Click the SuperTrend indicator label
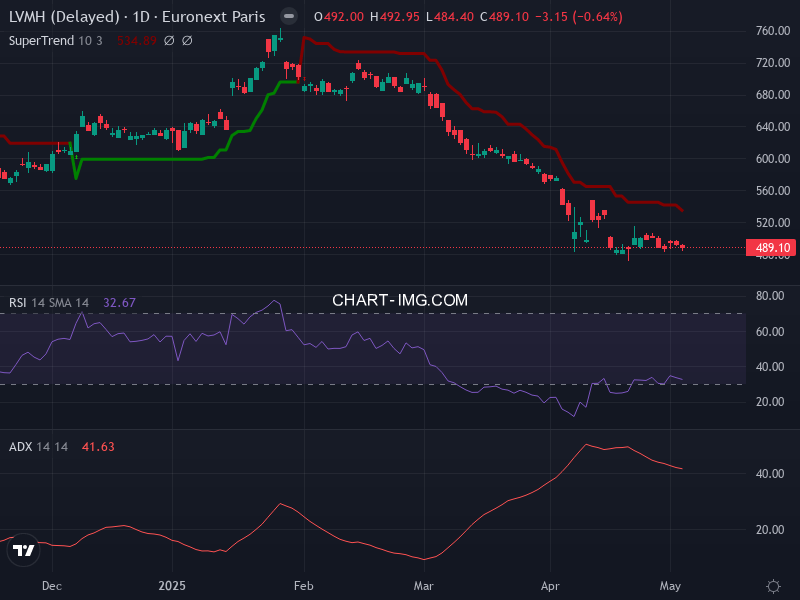The width and height of the screenshot is (800, 600). tap(41, 41)
